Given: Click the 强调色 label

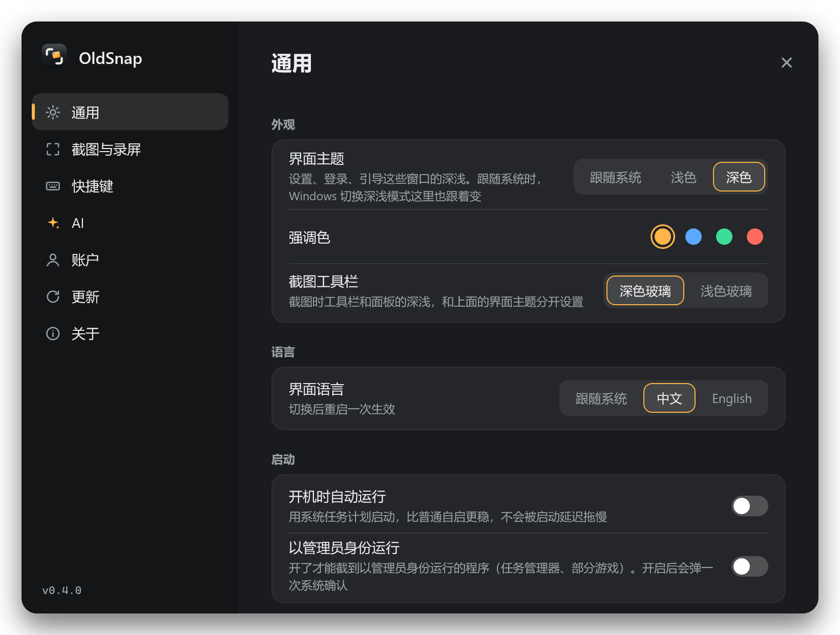Looking at the screenshot, I should (309, 238).
